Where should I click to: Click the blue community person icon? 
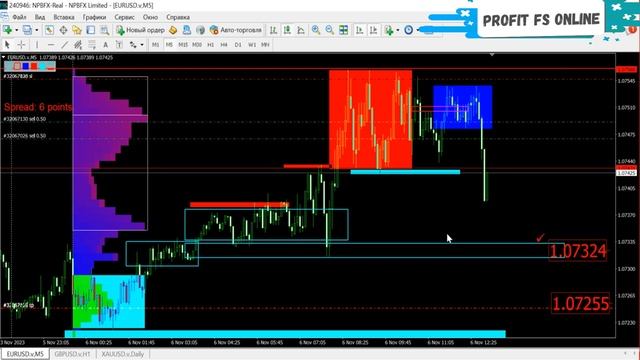point(187,30)
